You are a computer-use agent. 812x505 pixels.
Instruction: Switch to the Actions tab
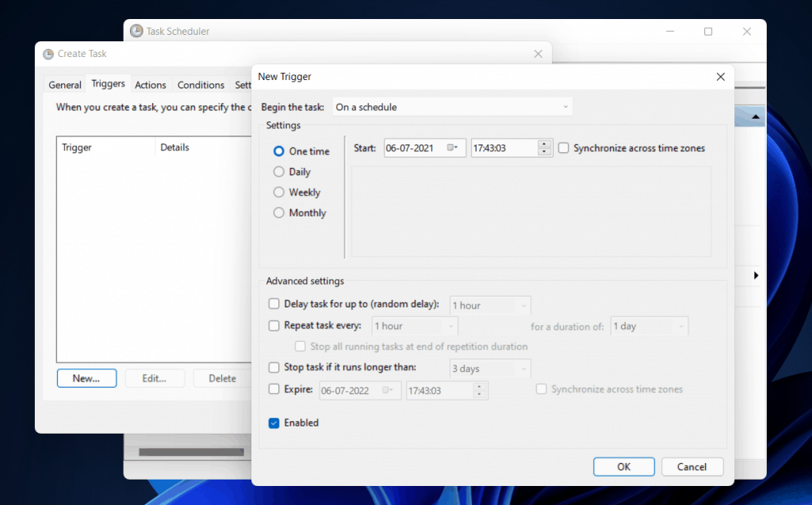coord(151,84)
